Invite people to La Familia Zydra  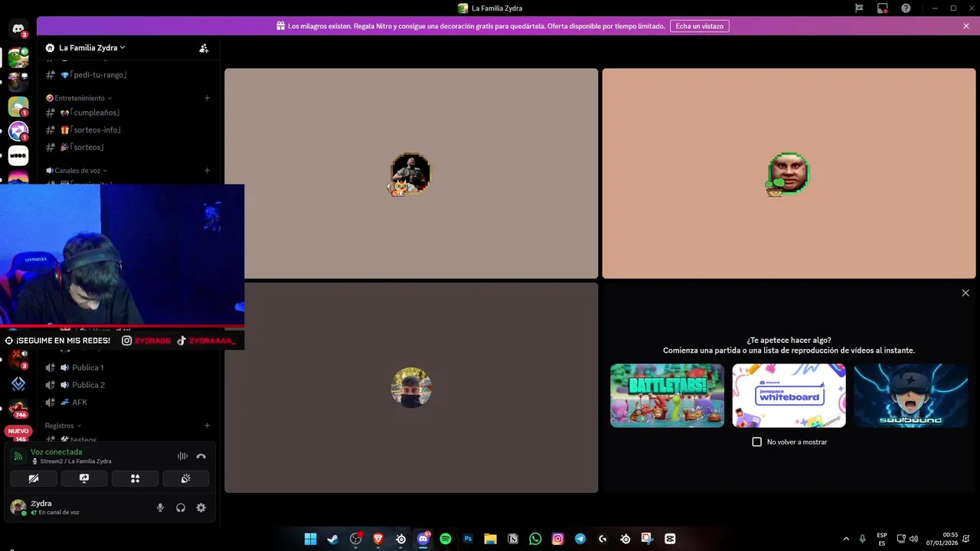(x=204, y=47)
